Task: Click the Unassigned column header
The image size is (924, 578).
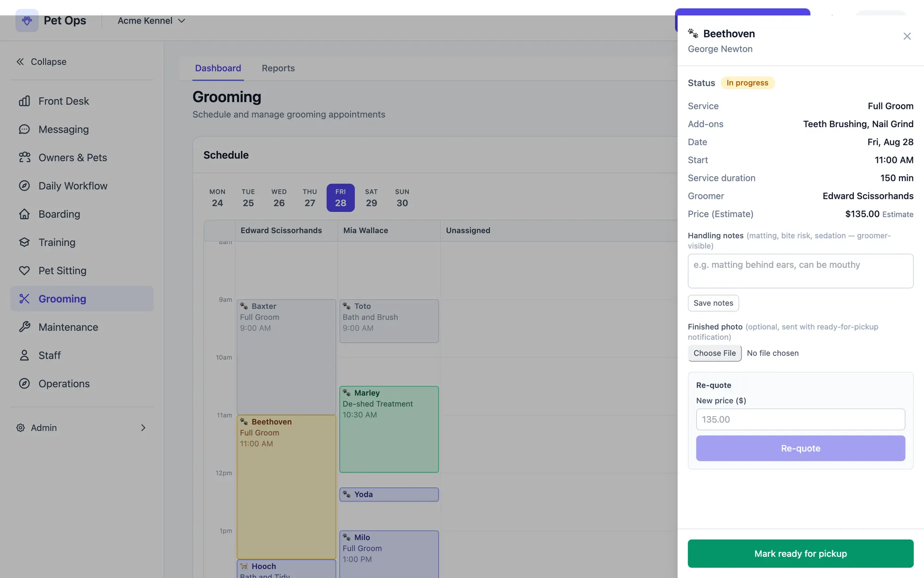Action: coord(468,230)
